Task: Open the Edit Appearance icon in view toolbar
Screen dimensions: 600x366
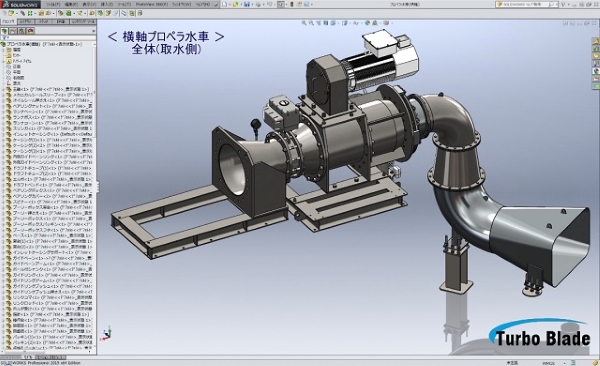Action: click(368, 23)
